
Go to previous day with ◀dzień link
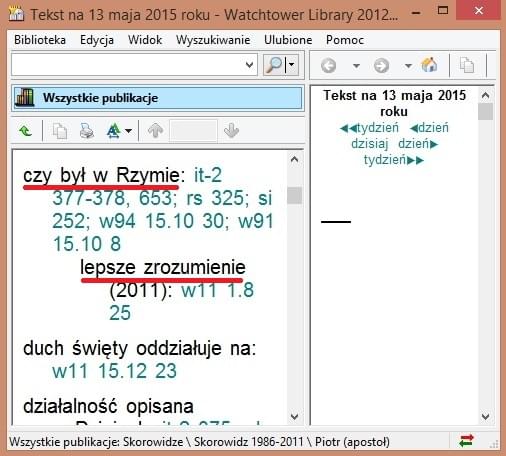(429, 128)
